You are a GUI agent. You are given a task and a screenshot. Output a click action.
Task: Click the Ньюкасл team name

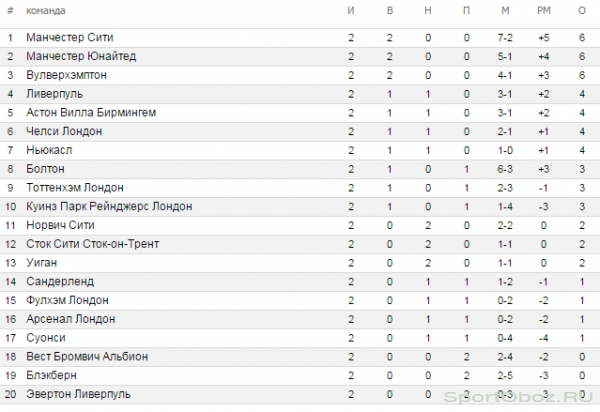pos(49,150)
